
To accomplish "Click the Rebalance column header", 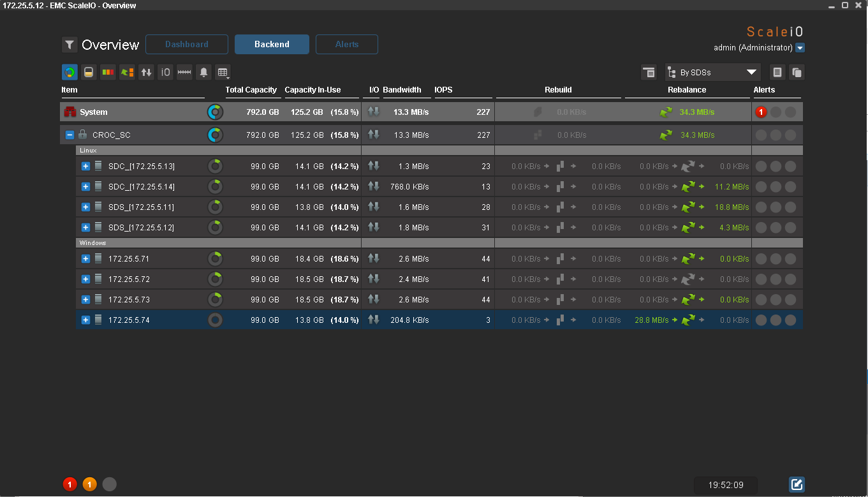I will pos(687,90).
